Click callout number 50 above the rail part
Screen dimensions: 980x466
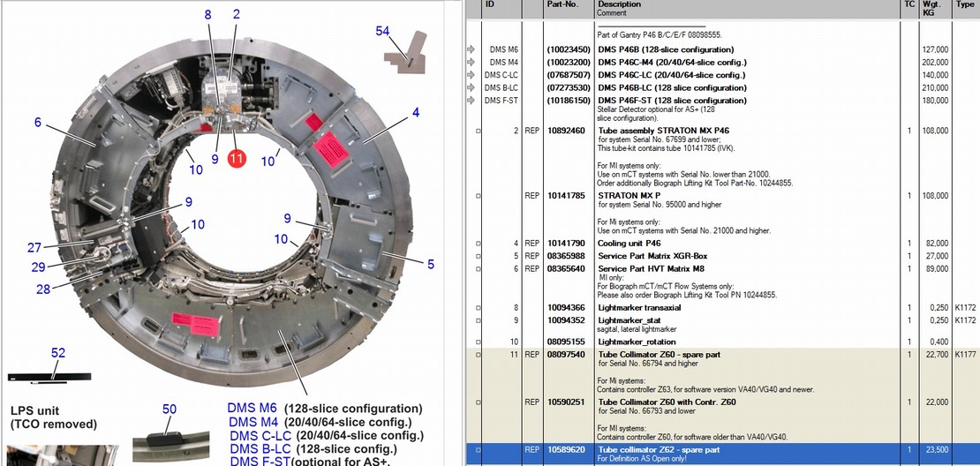pyautogui.click(x=170, y=410)
